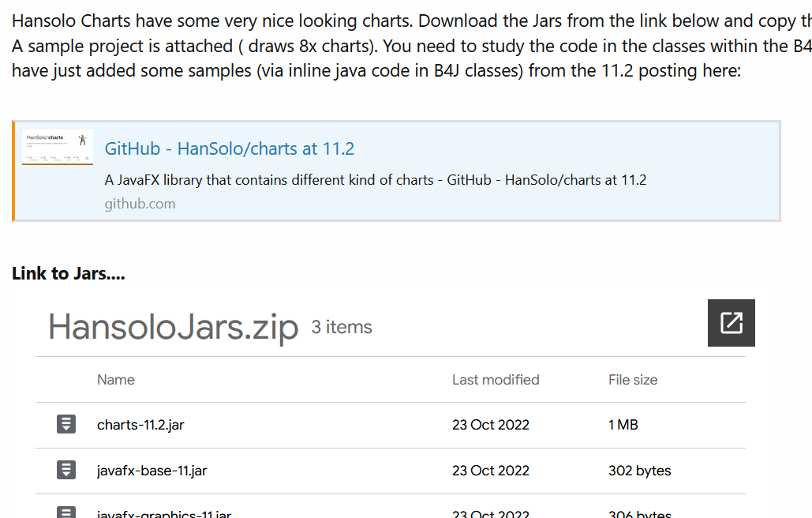Click the file icon beside javafx-graphics-11.jar
Viewport: 812px width, 518px height.
66,513
